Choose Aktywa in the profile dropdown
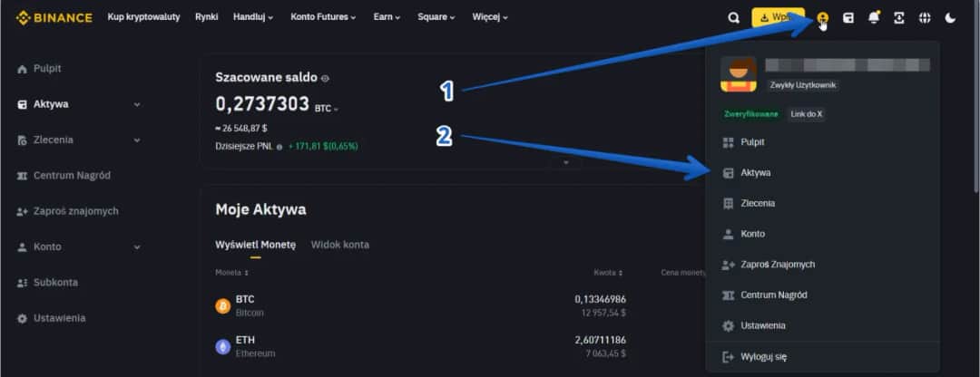This screenshot has width=980, height=377. (755, 172)
